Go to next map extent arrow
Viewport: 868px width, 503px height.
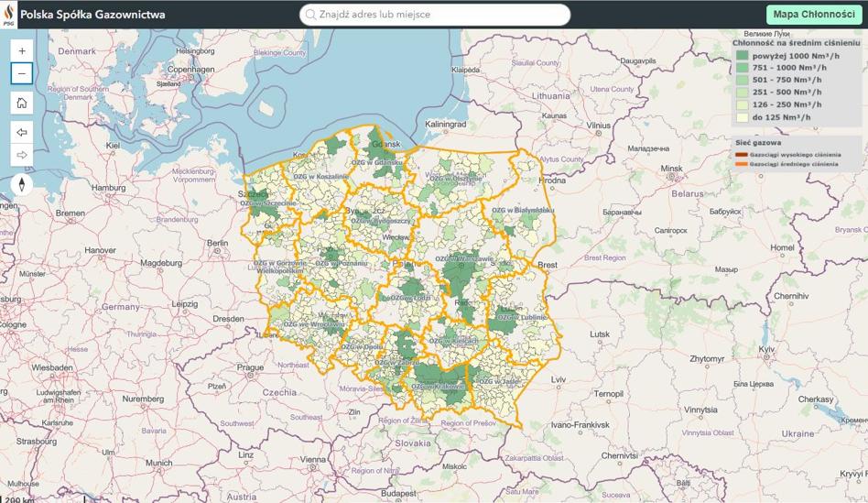pyautogui.click(x=22, y=155)
